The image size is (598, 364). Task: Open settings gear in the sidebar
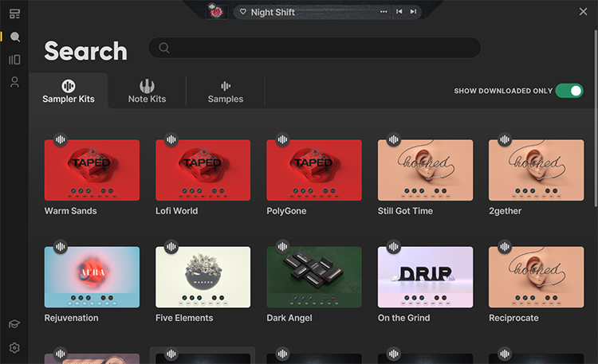click(x=14, y=348)
